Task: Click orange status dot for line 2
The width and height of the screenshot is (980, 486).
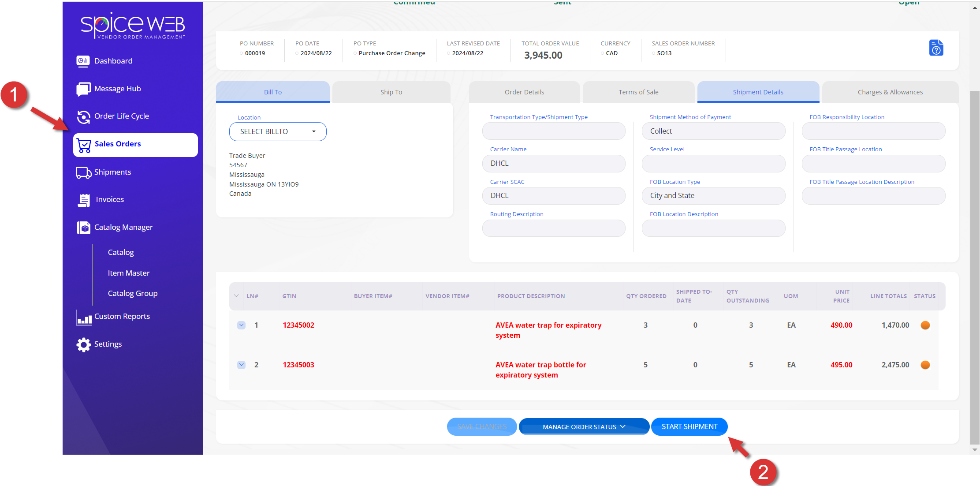Action: tap(925, 365)
